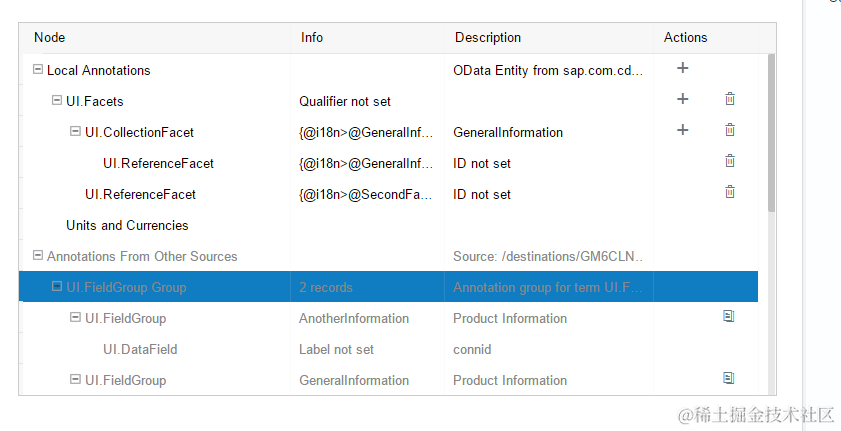Delete the UI.Facets annotation
Image resolution: width=841 pixels, height=431 pixels.
point(730,99)
